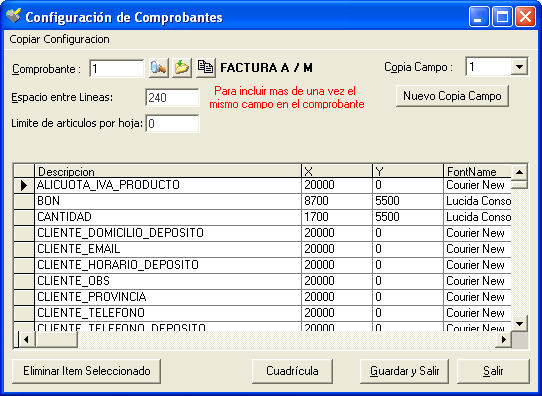
Task: Open the Copiar Configuracion menu
Action: [x=59, y=39]
